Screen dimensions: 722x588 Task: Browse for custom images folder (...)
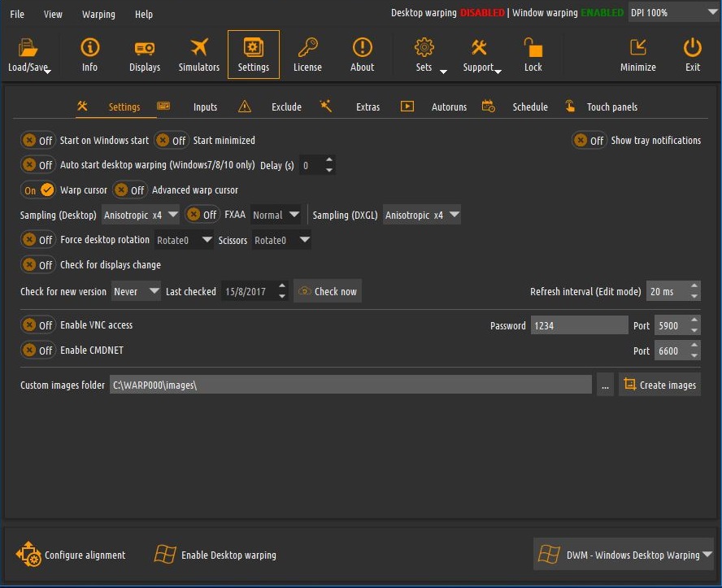pyautogui.click(x=605, y=385)
